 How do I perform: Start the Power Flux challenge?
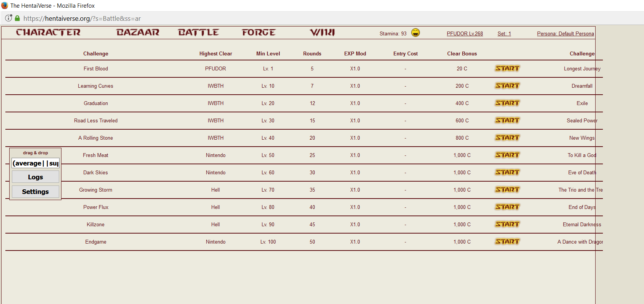[507, 207]
